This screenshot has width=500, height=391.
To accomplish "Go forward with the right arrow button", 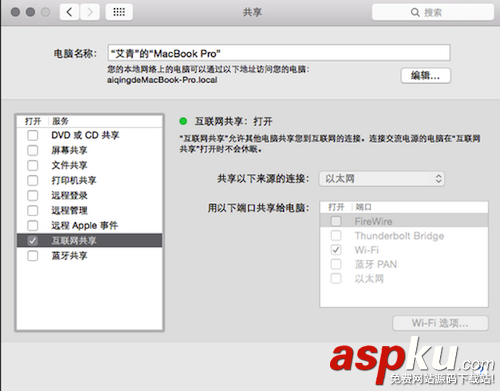I will tap(90, 12).
